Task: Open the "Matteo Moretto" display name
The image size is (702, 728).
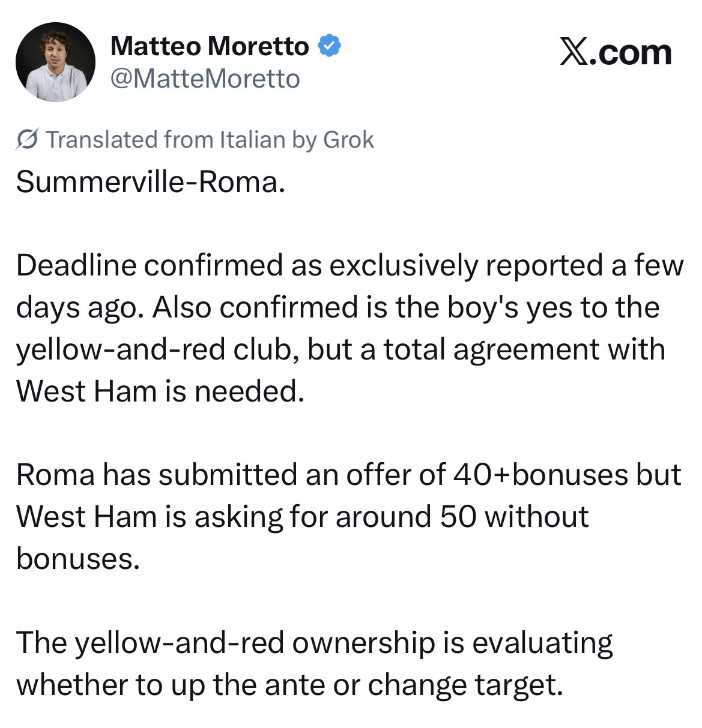Action: click(210, 46)
